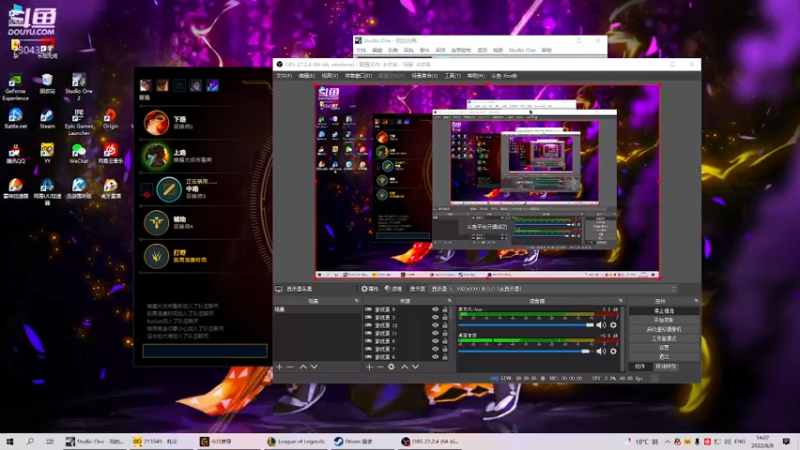The image size is (800, 450).
Task: Click the jungle (打野) role icon
Action: pos(156,256)
